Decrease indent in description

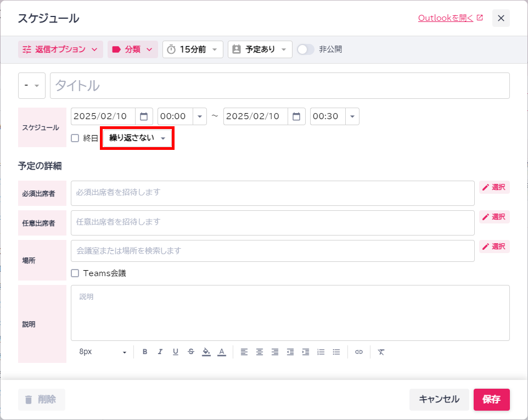(x=290, y=351)
